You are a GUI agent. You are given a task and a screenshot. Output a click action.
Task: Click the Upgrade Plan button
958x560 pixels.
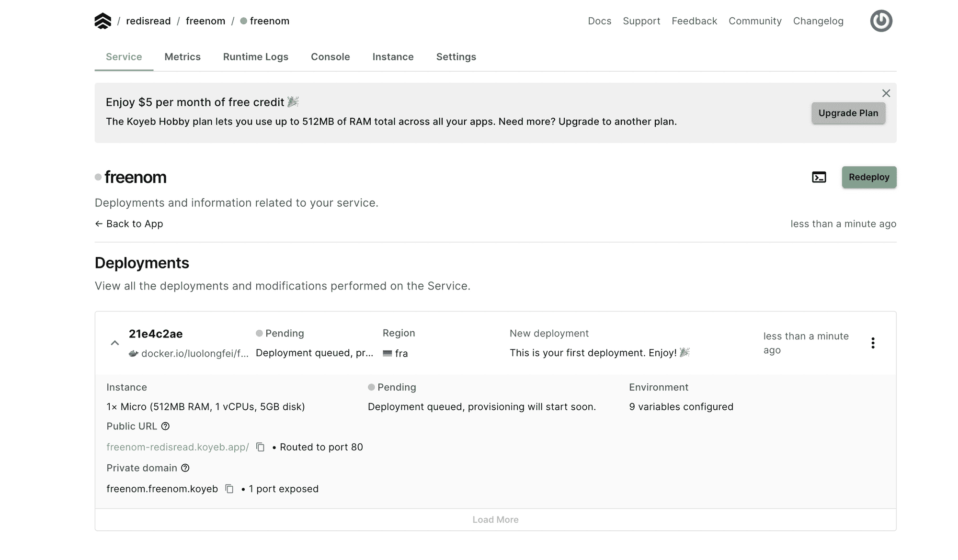point(848,113)
